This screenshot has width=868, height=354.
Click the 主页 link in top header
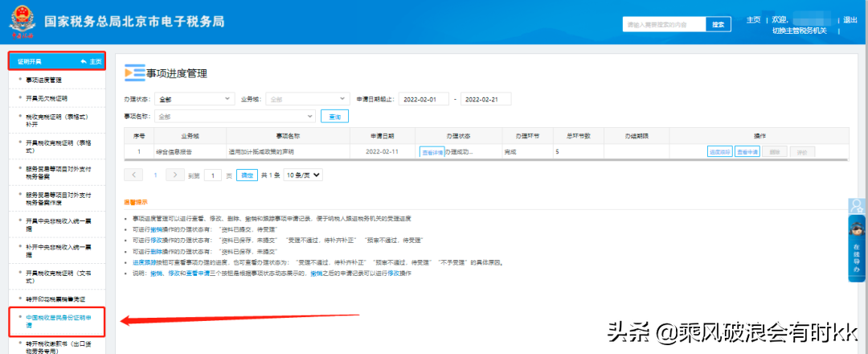[753, 20]
